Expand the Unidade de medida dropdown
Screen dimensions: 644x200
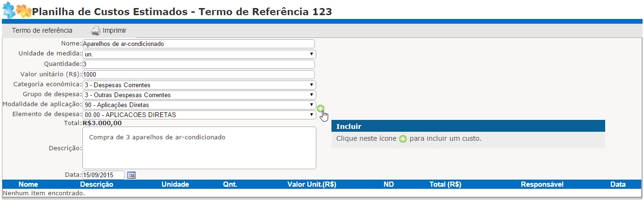(199, 54)
